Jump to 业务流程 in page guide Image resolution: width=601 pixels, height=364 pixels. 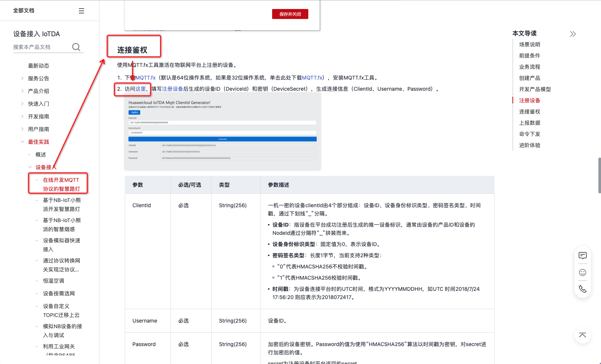pyautogui.click(x=530, y=67)
